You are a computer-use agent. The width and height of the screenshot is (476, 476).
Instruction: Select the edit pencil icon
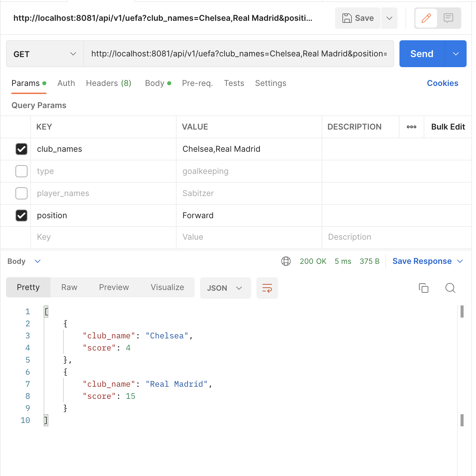pyautogui.click(x=426, y=18)
